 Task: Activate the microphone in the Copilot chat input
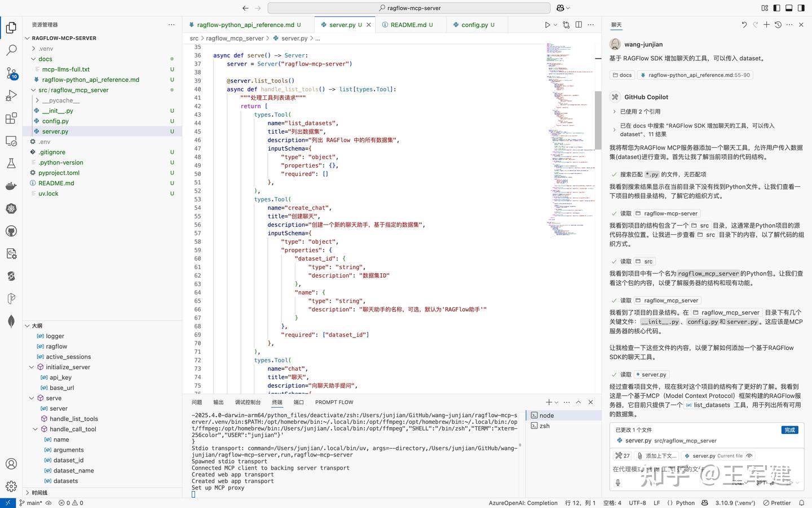pos(618,483)
